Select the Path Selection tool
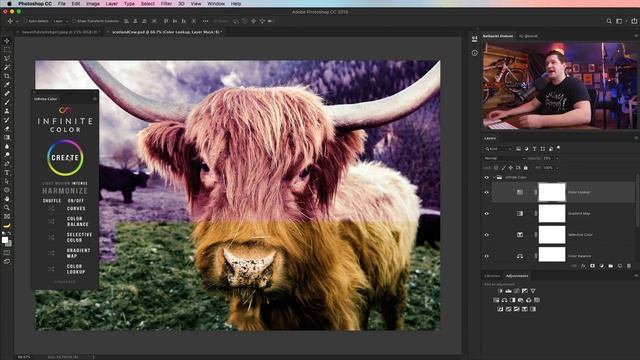This screenshot has width=640, height=360. pos(7,181)
